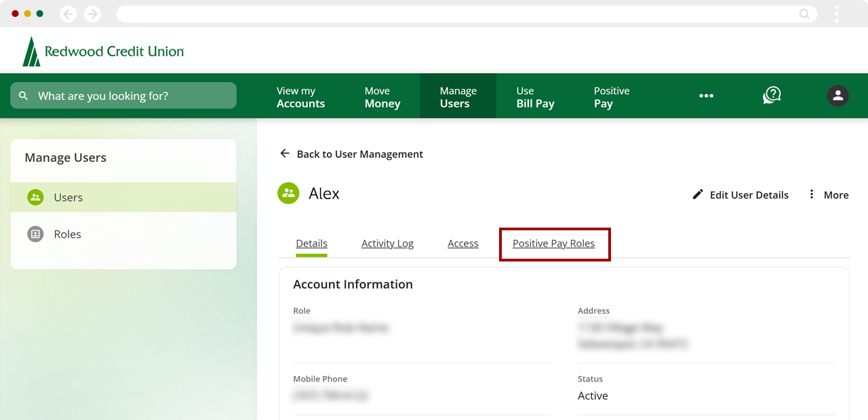Select Users in the Manage Users sidebar
The height and width of the screenshot is (420, 868).
click(x=123, y=197)
